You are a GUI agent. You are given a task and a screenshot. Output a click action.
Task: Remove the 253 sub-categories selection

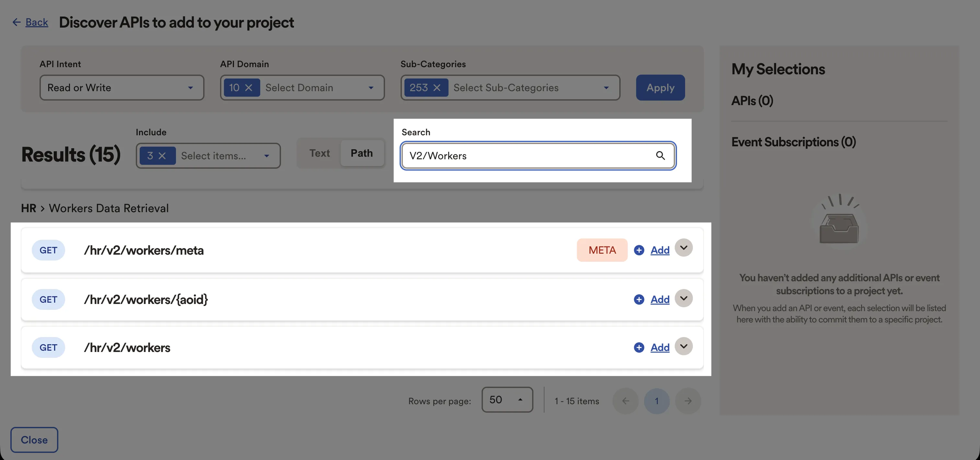coord(437,88)
